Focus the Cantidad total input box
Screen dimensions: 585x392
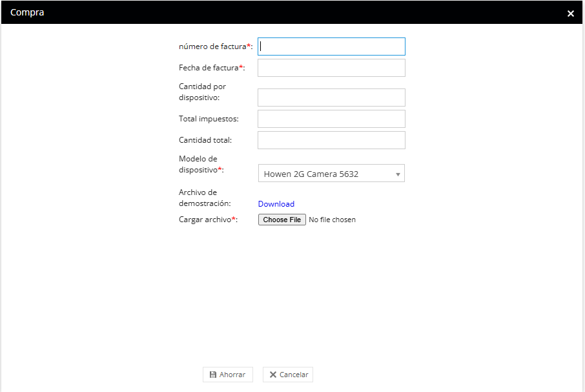[331, 140]
